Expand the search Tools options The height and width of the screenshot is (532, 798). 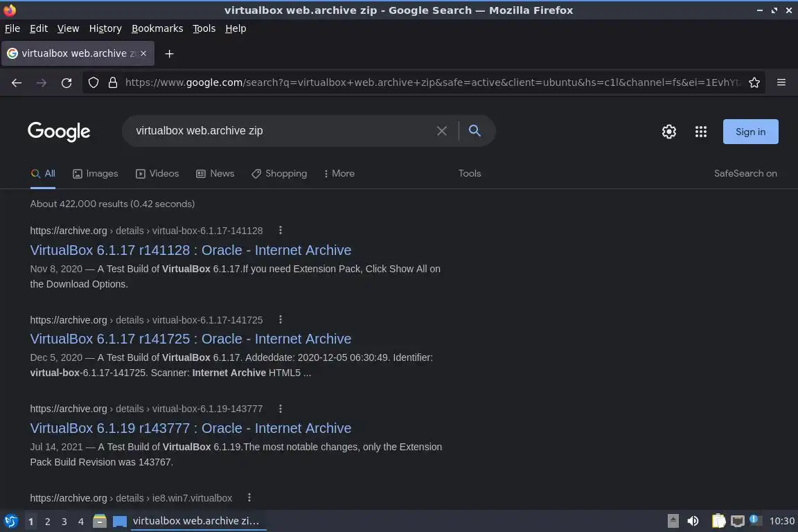coord(469,174)
